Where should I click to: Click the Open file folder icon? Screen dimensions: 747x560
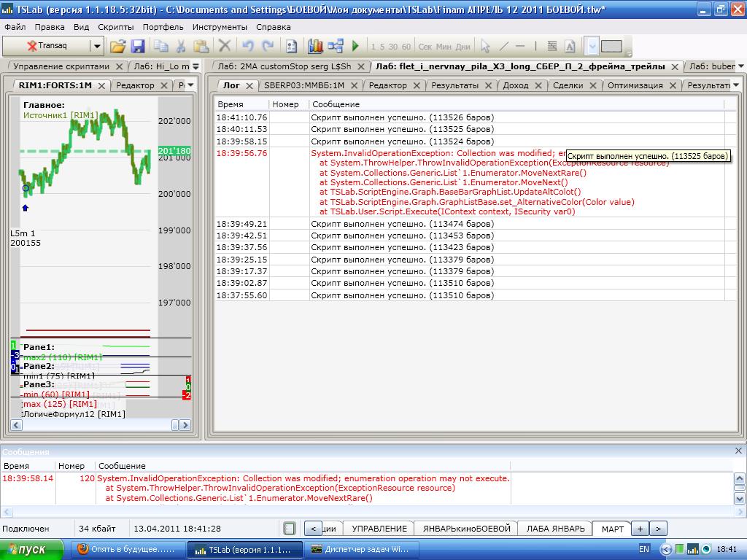pos(117,46)
